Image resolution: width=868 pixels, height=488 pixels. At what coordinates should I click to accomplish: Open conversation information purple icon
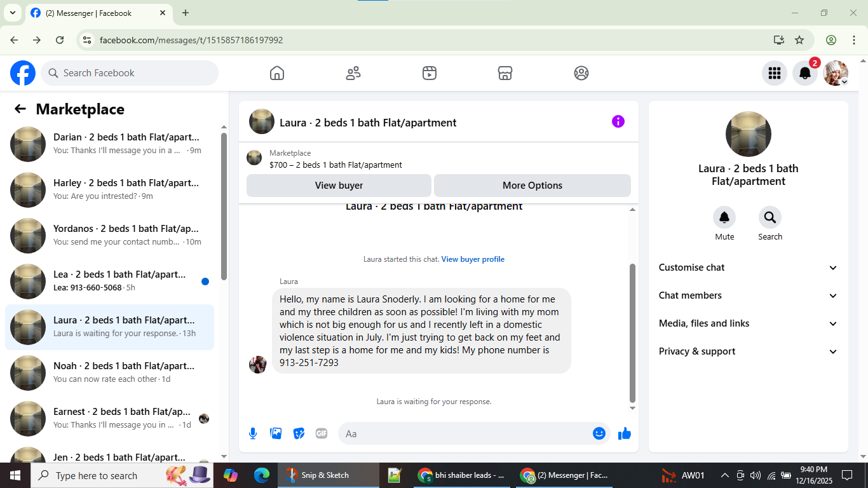(x=618, y=121)
